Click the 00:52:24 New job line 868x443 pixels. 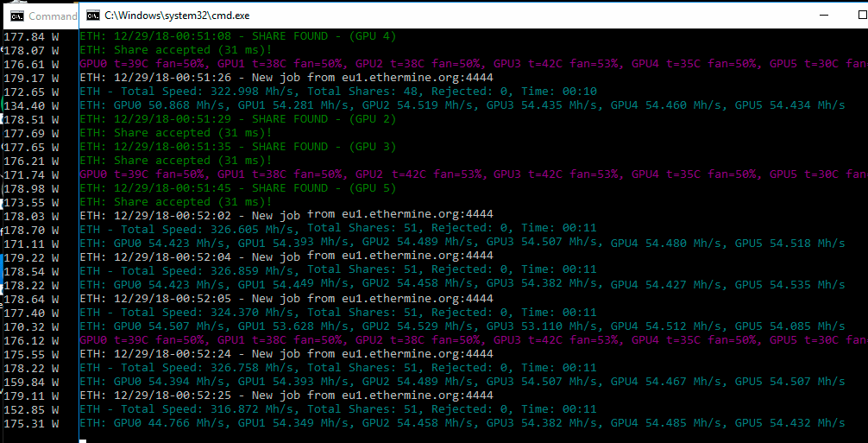(x=286, y=354)
